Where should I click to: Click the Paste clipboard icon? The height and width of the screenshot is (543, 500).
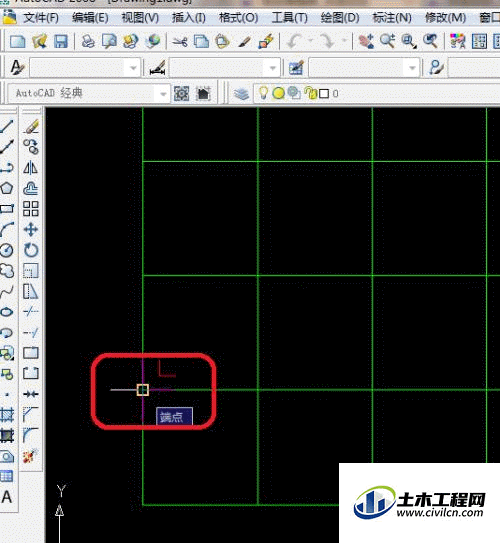tap(223, 42)
